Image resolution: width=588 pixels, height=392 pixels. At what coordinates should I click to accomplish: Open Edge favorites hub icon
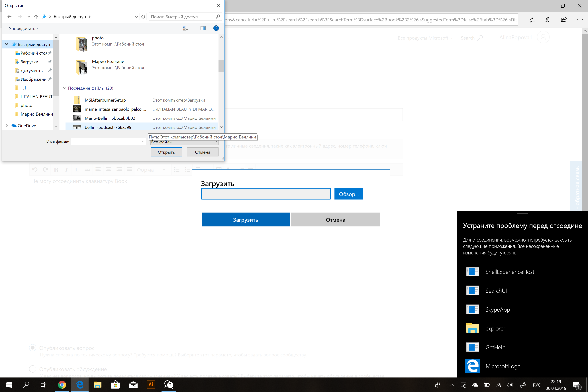click(532, 20)
